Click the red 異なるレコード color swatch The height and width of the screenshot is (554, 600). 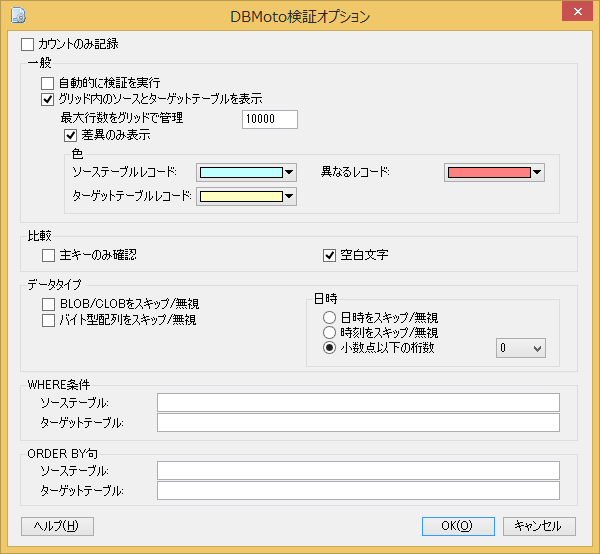pos(489,173)
